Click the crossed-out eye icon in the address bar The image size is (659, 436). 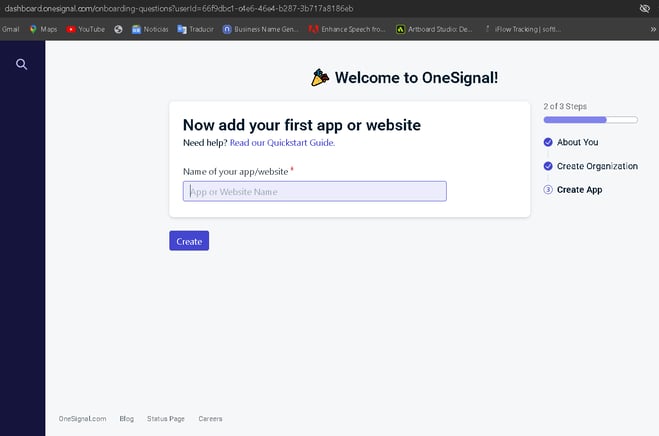[x=645, y=8]
